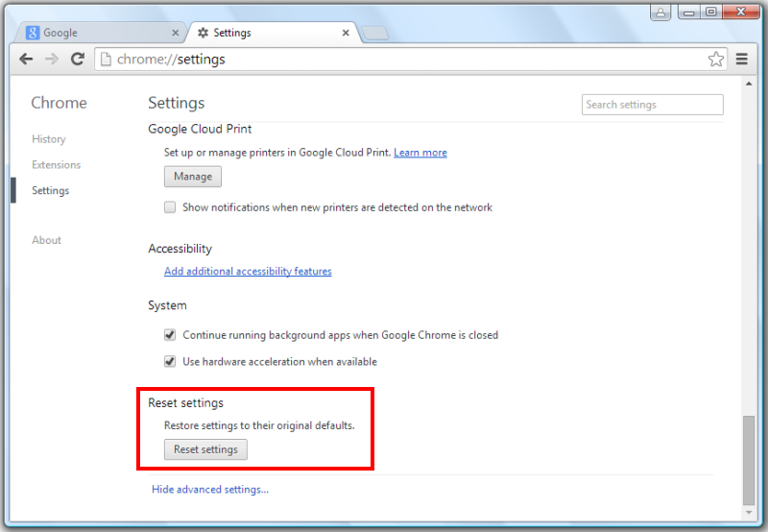Screen dimensions: 768x532
Task: Click the scrollbar down arrow
Action: pos(749,513)
